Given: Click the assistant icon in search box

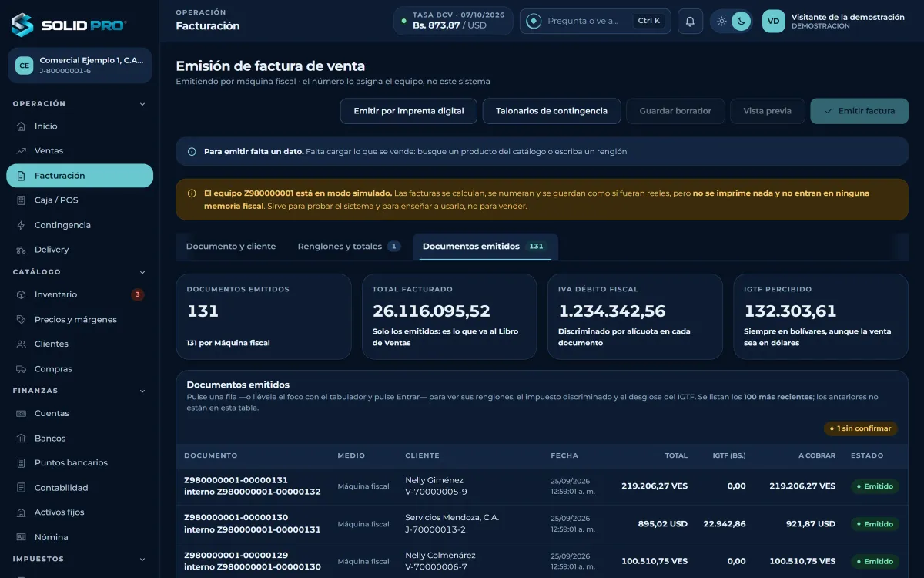Looking at the screenshot, I should coord(534,21).
